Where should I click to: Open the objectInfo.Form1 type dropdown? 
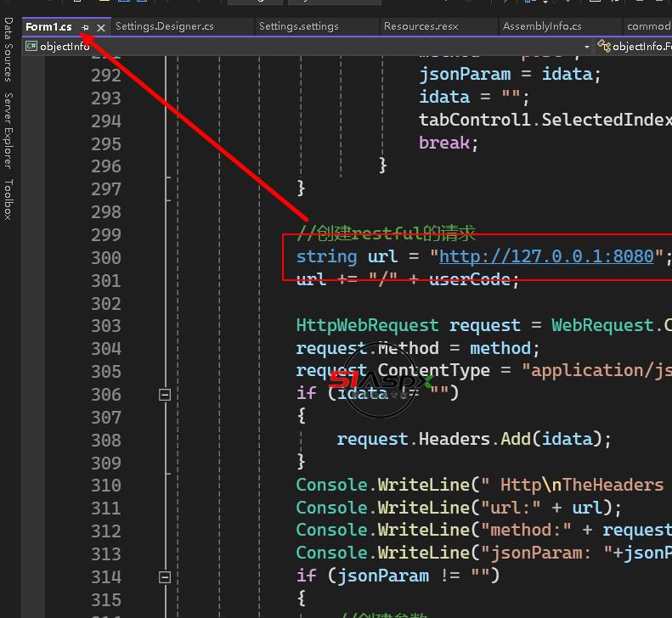click(x=640, y=47)
